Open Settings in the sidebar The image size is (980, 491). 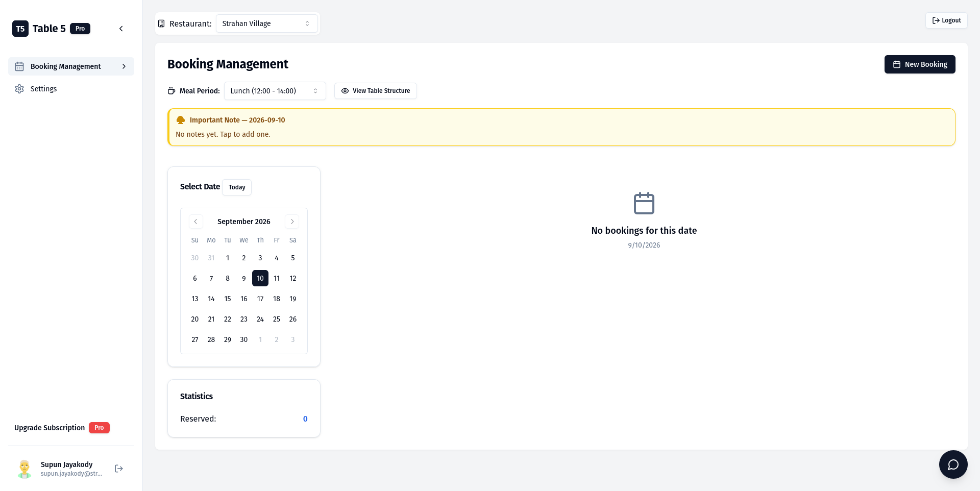(x=71, y=89)
